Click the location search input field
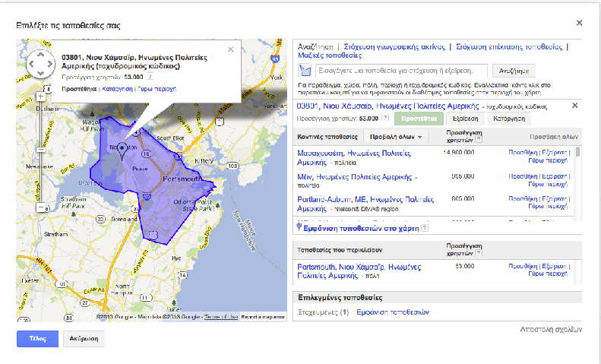Image resolution: width=601 pixels, height=364 pixels. point(401,71)
